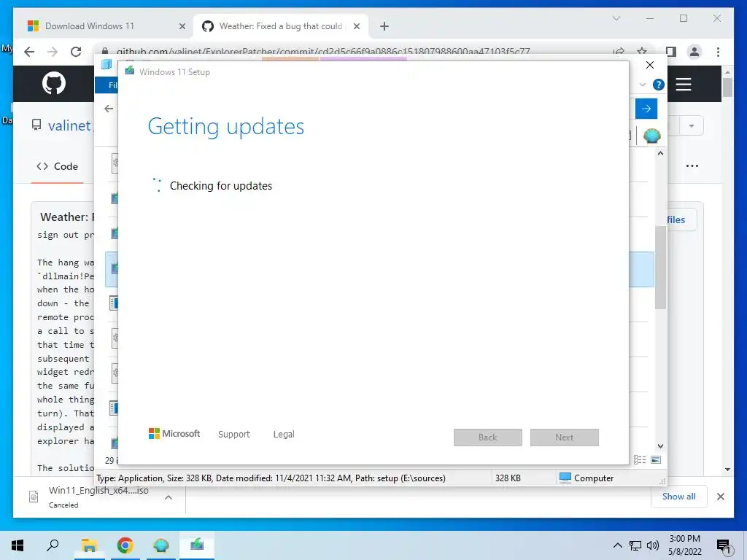
Task: Open Windows 11 Setup taskbar icon
Action: (x=197, y=545)
